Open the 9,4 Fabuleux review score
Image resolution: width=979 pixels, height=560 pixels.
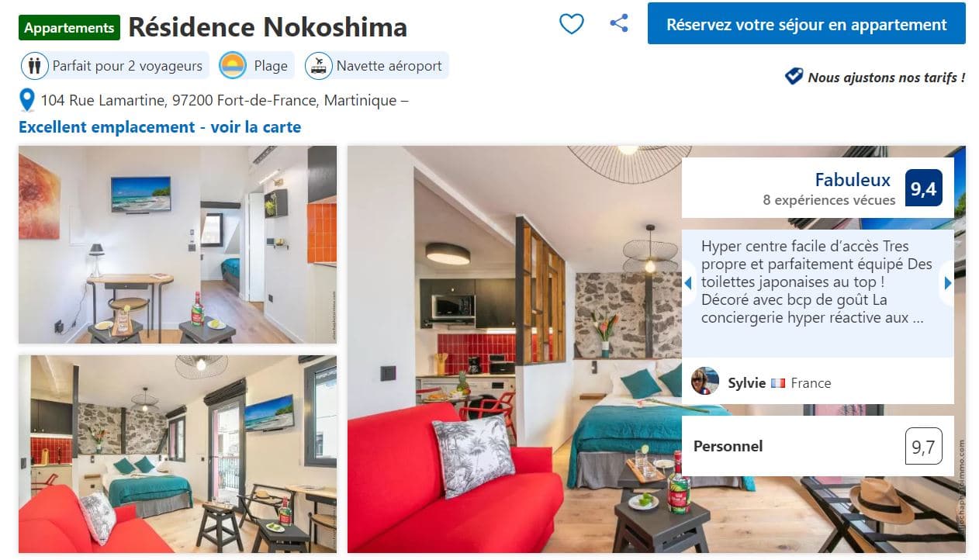(x=923, y=188)
